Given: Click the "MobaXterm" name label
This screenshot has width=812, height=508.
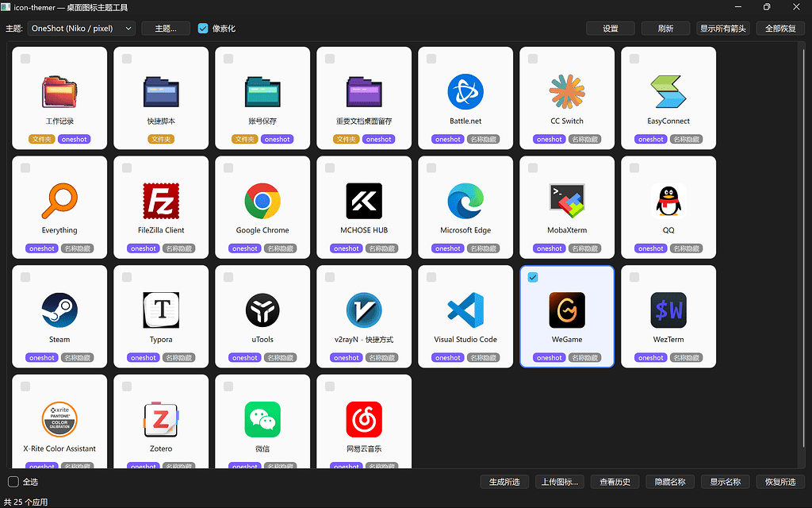Looking at the screenshot, I should click(567, 230).
